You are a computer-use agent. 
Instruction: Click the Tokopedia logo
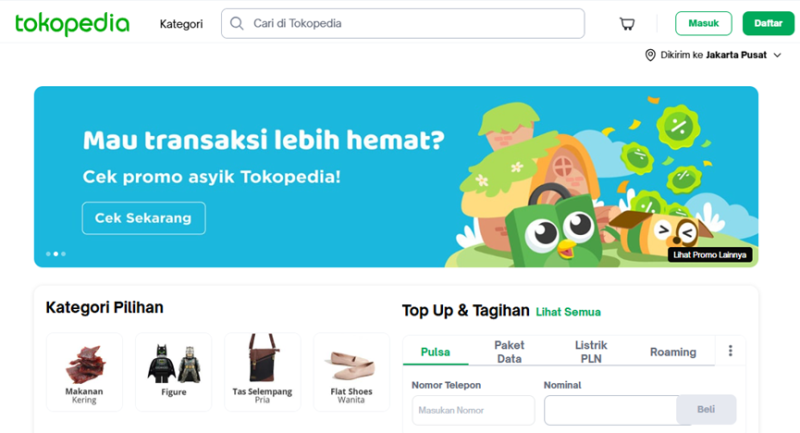(x=72, y=24)
